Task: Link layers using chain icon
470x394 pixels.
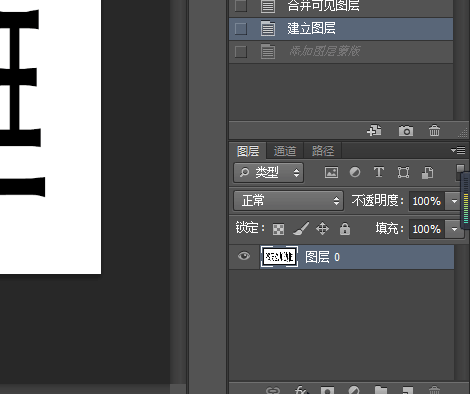Action: (273, 390)
